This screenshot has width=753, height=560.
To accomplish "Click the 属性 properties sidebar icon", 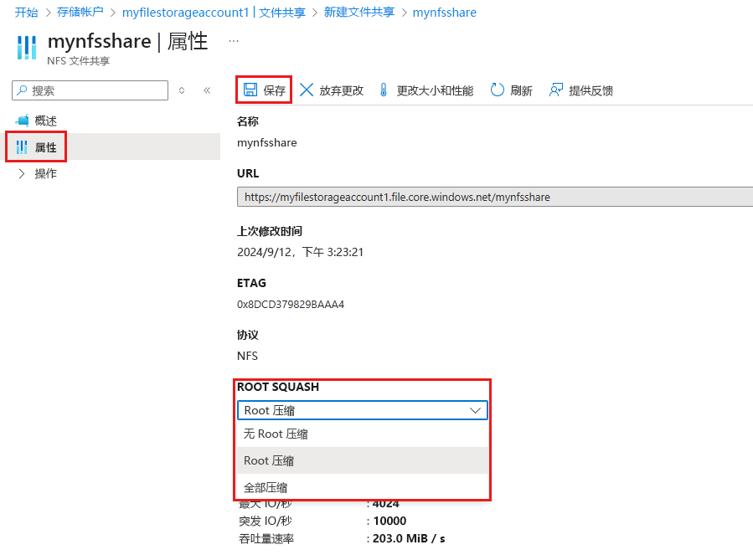I will [22, 147].
